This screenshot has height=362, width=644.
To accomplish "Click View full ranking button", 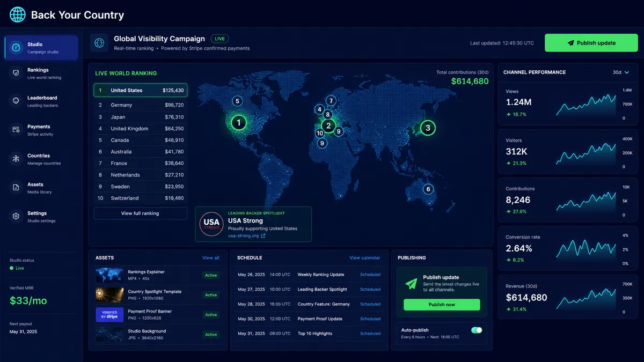I will coord(140,213).
